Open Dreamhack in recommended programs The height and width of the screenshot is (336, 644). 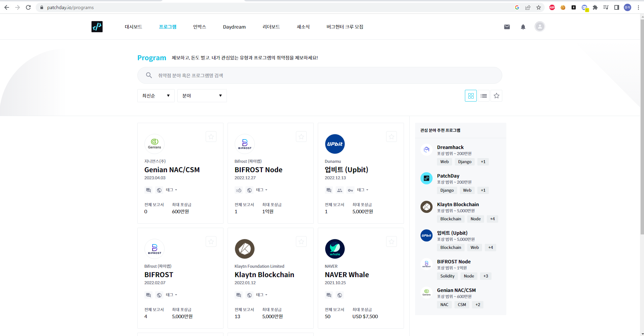[x=450, y=147]
